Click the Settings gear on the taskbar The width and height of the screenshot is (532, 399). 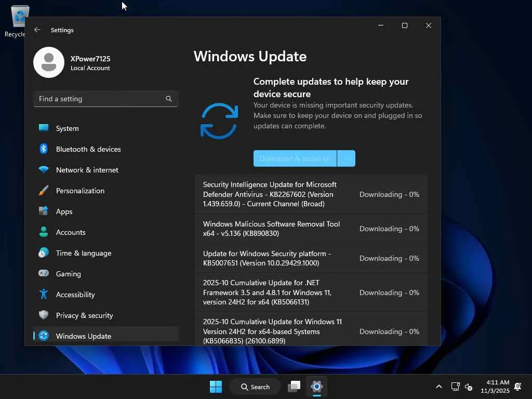pos(316,387)
